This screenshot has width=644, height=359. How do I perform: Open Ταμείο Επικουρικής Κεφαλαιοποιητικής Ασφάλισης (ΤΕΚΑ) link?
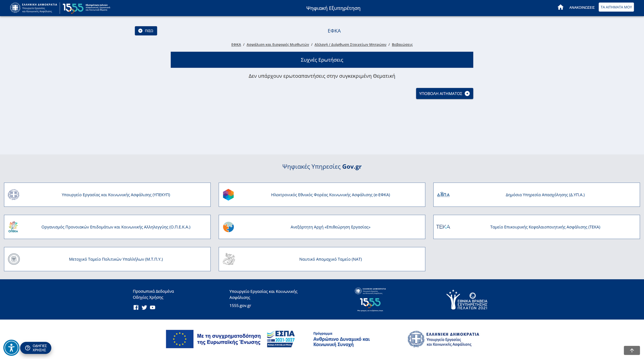[x=537, y=227]
